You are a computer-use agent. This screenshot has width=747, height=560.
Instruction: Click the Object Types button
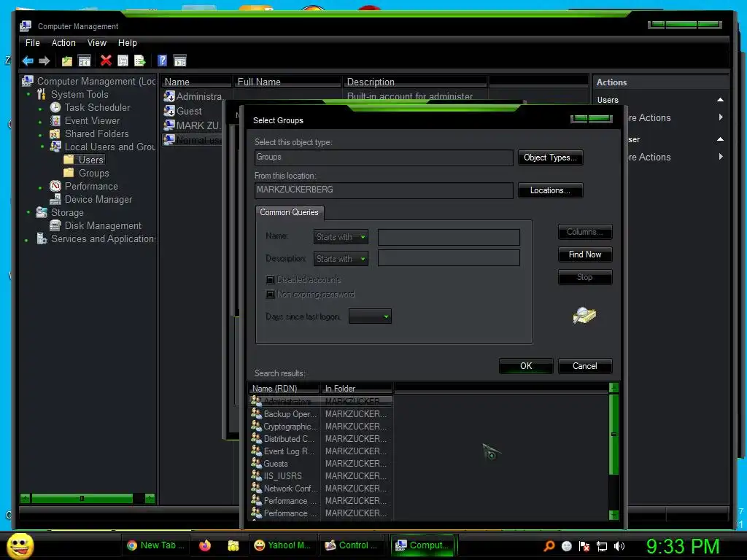[550, 157]
